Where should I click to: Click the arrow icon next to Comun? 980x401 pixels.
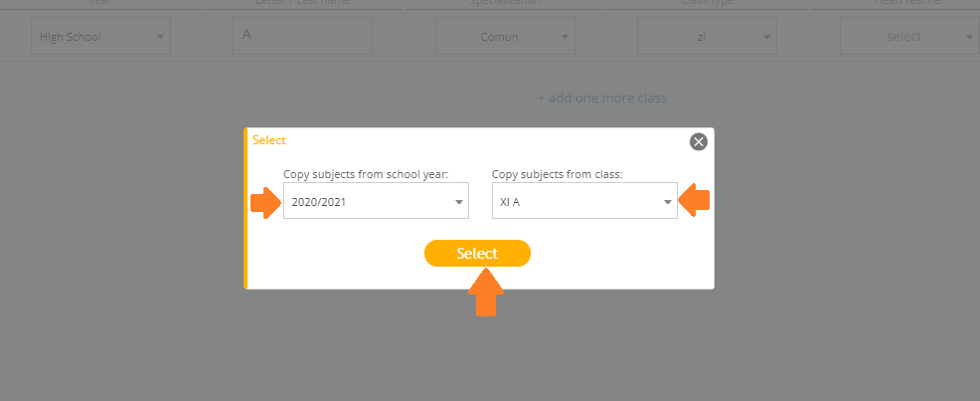565,37
